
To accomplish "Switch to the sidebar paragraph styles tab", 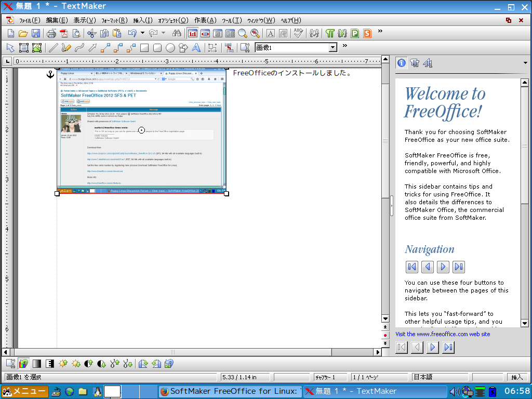I will point(415,63).
